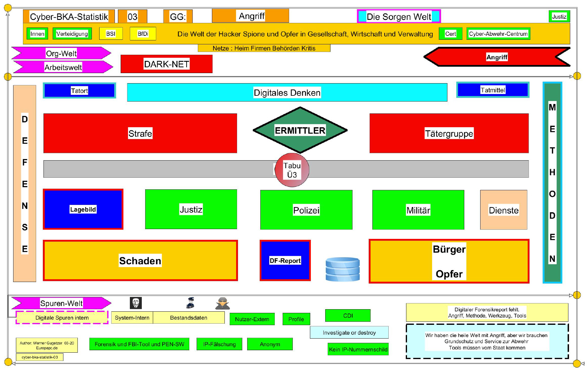Select the Die Sorgen Welt header

click(398, 17)
